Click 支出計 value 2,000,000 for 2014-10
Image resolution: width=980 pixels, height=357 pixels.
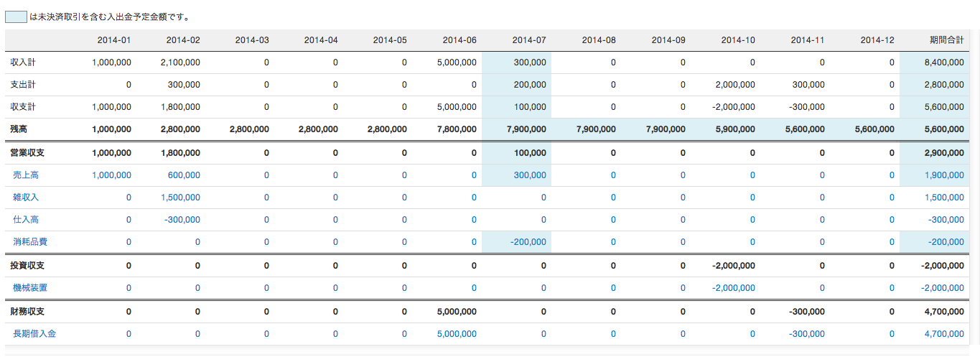click(735, 85)
